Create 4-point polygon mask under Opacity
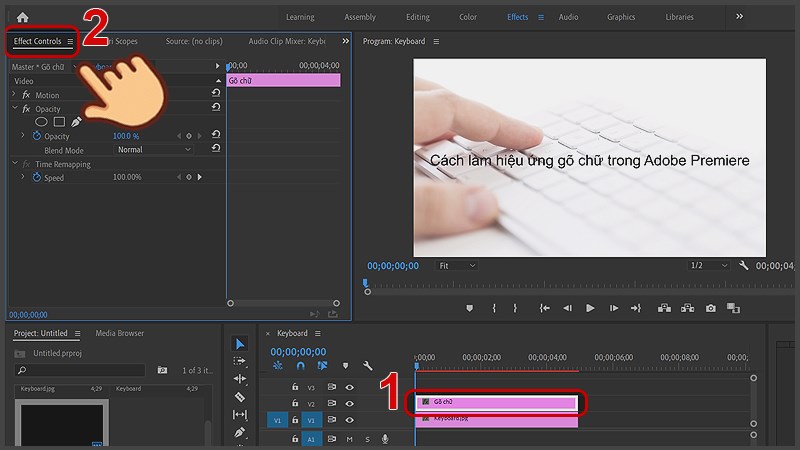The width and height of the screenshot is (800, 450). (x=59, y=121)
